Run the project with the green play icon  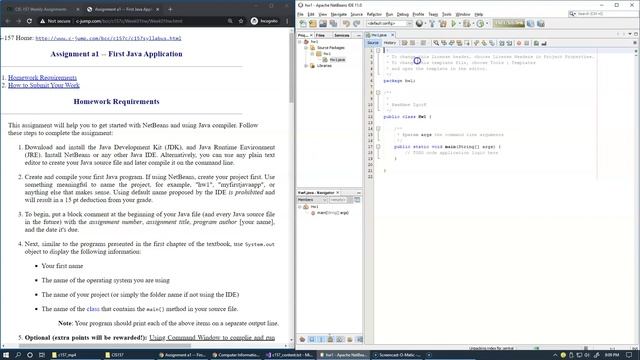coord(453,24)
